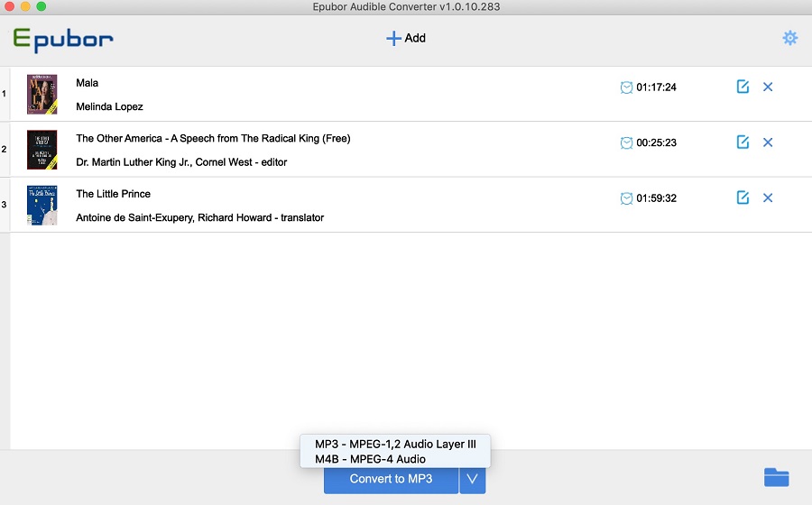Select the Mala cover thumbnail
The image size is (812, 505).
(x=42, y=94)
